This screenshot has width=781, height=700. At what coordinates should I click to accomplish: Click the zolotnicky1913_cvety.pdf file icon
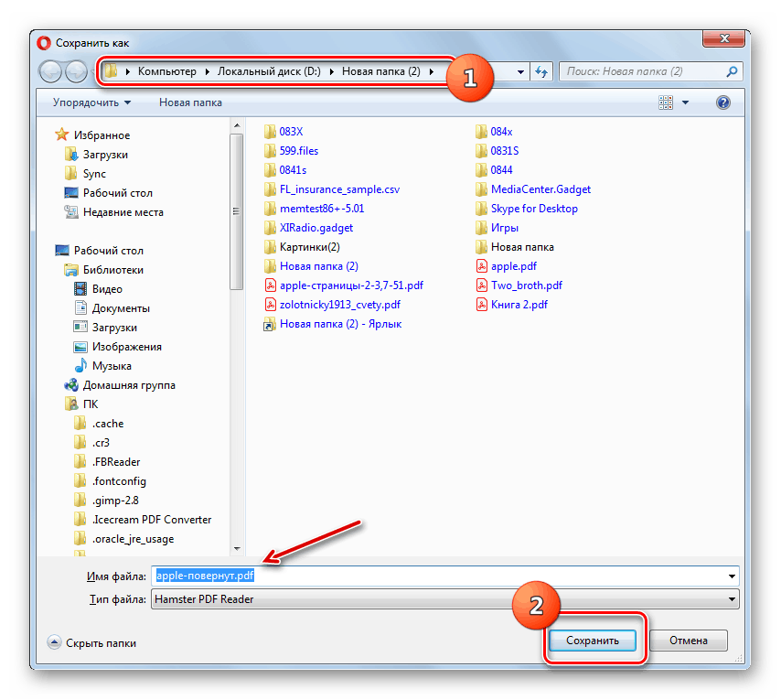(x=270, y=305)
